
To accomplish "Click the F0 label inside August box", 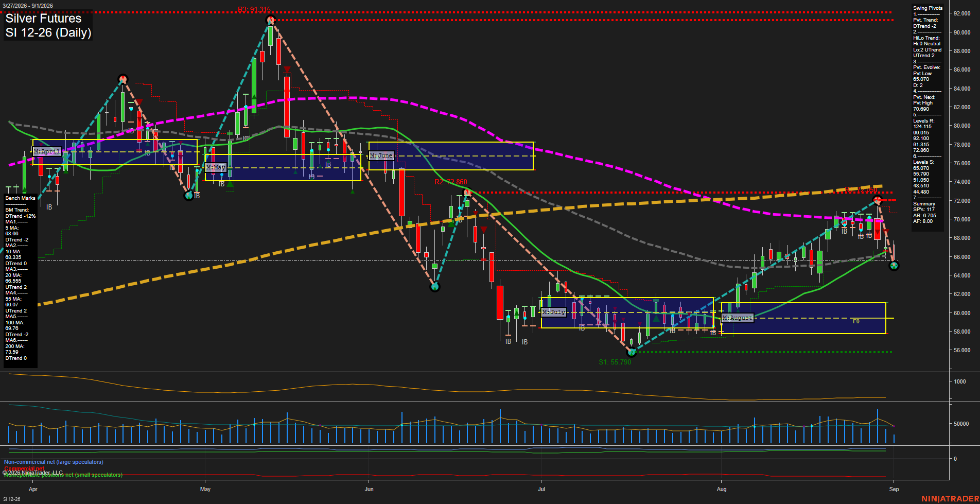I will (x=856, y=321).
